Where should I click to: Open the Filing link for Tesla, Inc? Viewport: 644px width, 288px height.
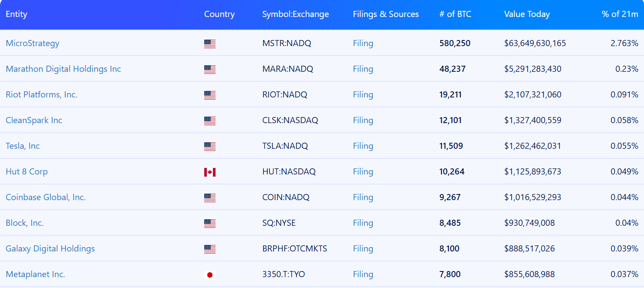click(x=363, y=146)
